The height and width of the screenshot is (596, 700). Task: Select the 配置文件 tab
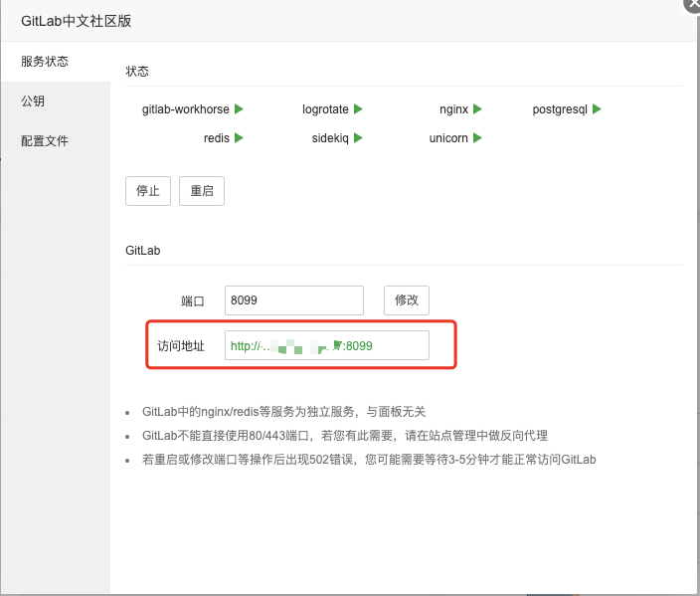coord(45,141)
